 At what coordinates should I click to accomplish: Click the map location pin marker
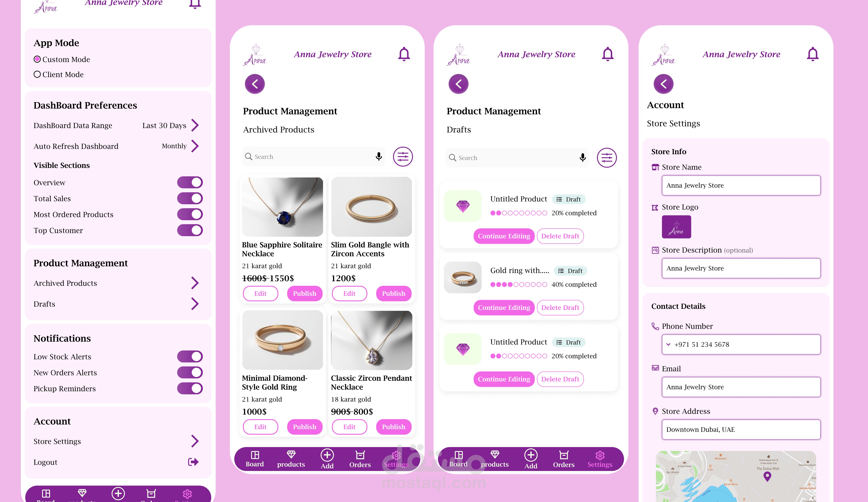(767, 477)
